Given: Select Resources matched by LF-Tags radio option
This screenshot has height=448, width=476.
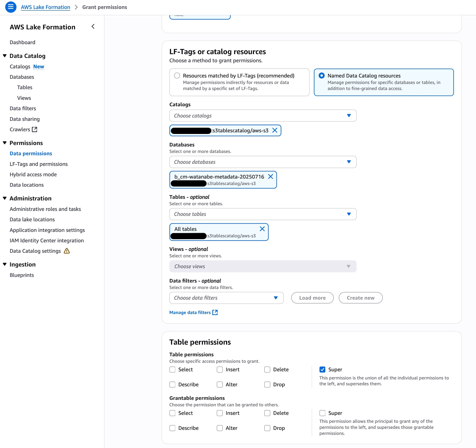Looking at the screenshot, I should 177,76.
